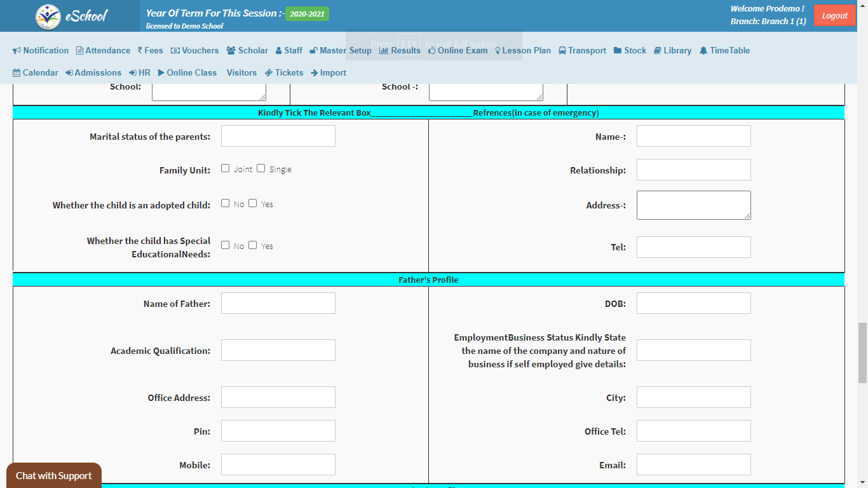Click the Transport bus icon
The image size is (868, 488).
click(x=562, y=51)
